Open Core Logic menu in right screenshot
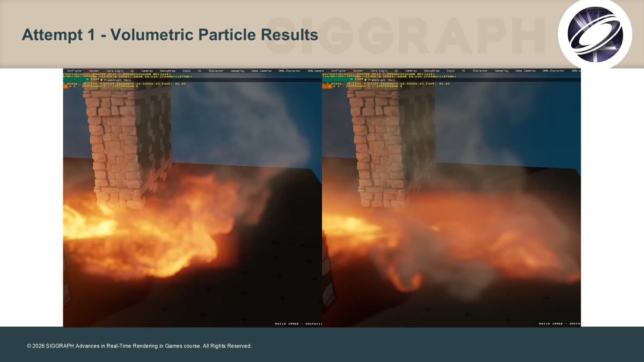 click(379, 71)
